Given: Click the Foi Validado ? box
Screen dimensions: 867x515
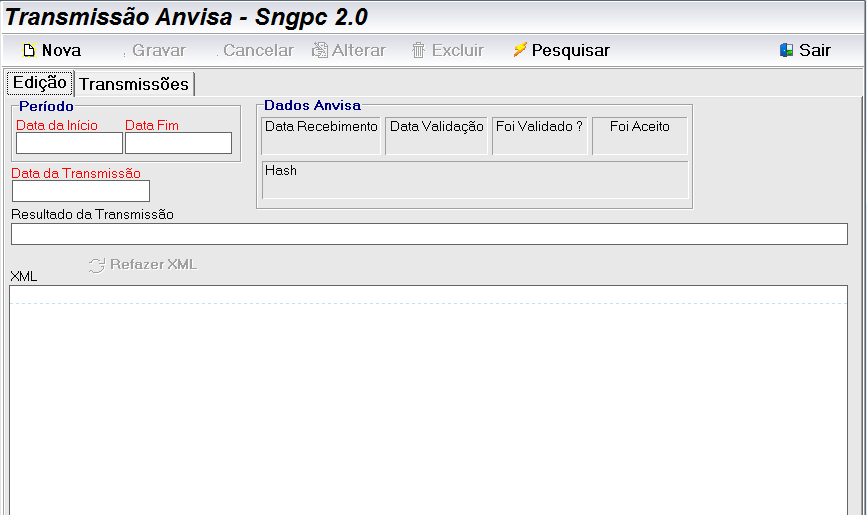Looking at the screenshot, I should (x=540, y=136).
